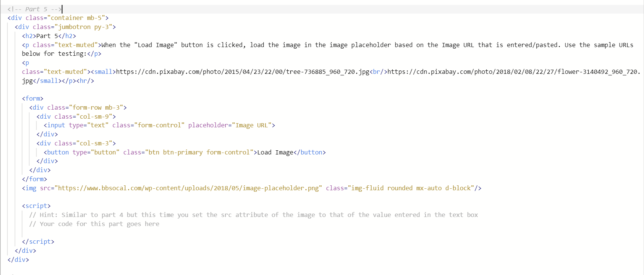Image resolution: width=644 pixels, height=275 pixels.
Task: Click the "Load Image" button label text
Action: point(275,152)
